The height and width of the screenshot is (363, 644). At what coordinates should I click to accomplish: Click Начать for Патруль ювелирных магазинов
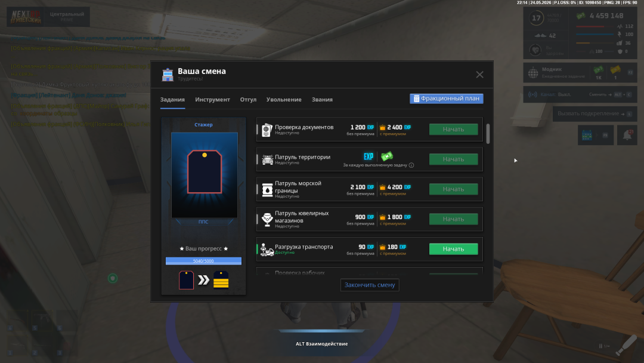(453, 219)
